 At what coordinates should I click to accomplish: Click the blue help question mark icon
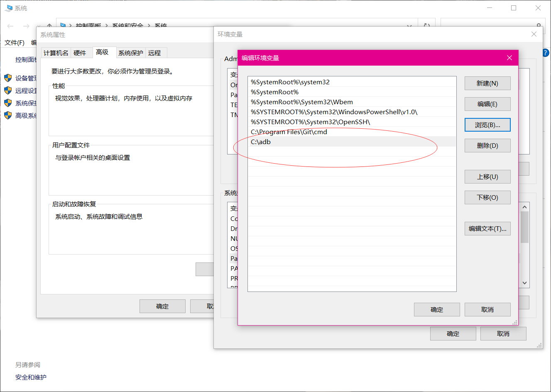[546, 53]
